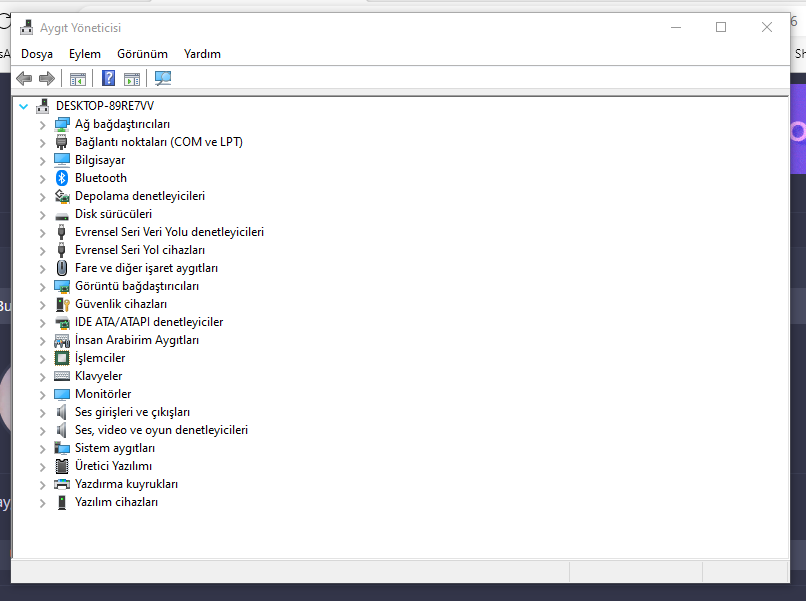Click the Depolama denetleyicileri icon
This screenshot has height=601, width=806.
[x=62, y=196]
